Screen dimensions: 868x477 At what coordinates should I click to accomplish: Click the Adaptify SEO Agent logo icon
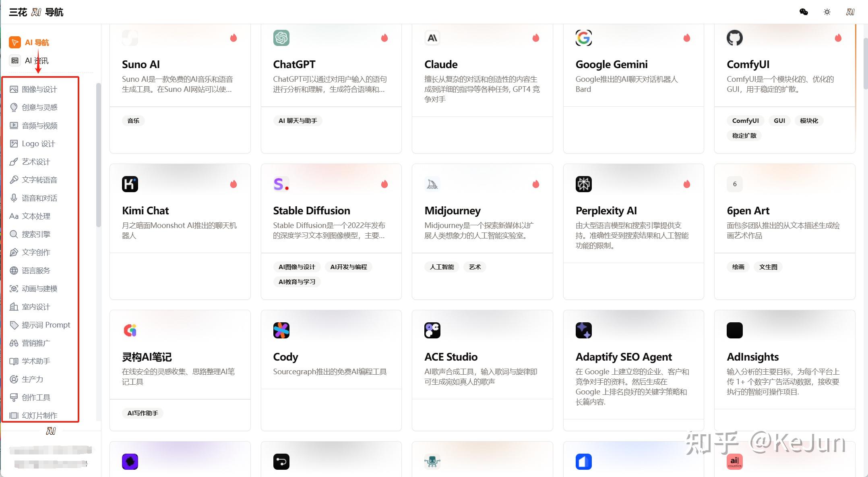click(x=583, y=330)
